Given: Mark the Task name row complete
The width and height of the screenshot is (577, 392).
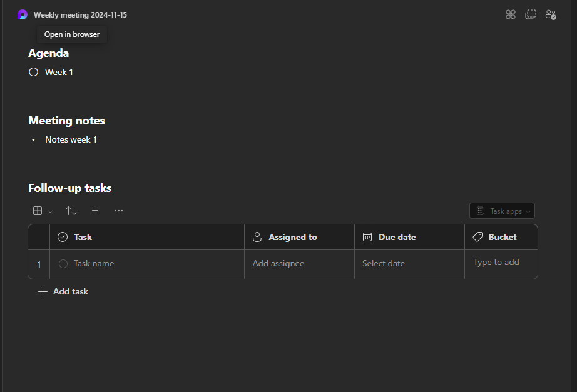Looking at the screenshot, I should pos(63,264).
